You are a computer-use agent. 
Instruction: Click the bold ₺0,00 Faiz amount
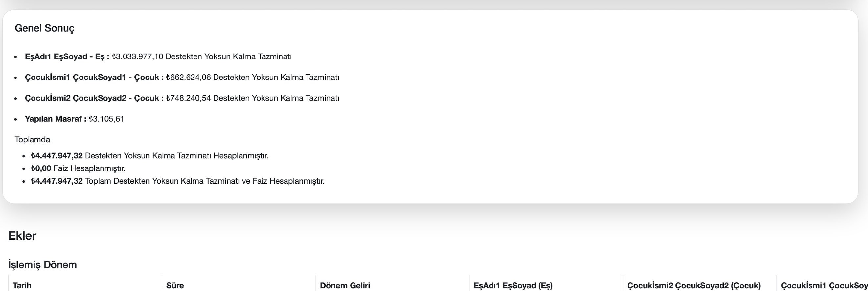coord(41,168)
